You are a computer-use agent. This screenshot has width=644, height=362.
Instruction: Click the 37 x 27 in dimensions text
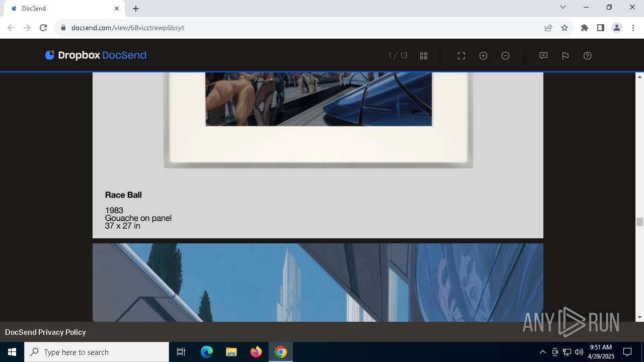pos(123,226)
